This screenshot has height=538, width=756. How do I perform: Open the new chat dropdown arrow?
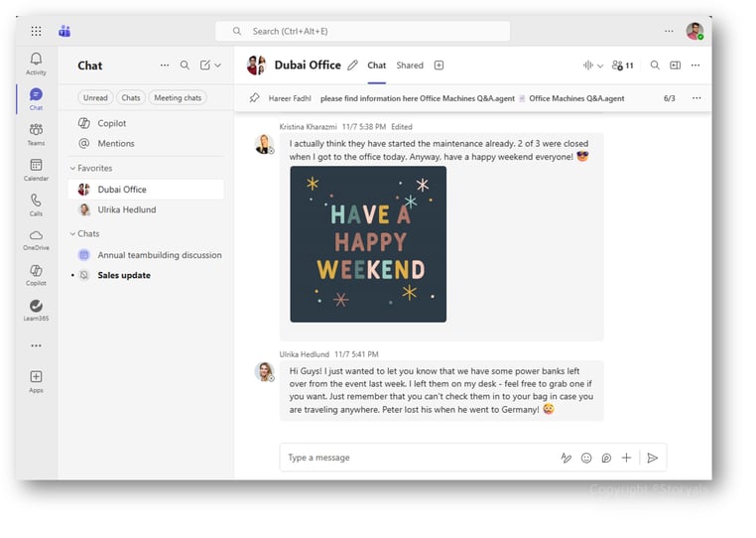[x=218, y=66]
